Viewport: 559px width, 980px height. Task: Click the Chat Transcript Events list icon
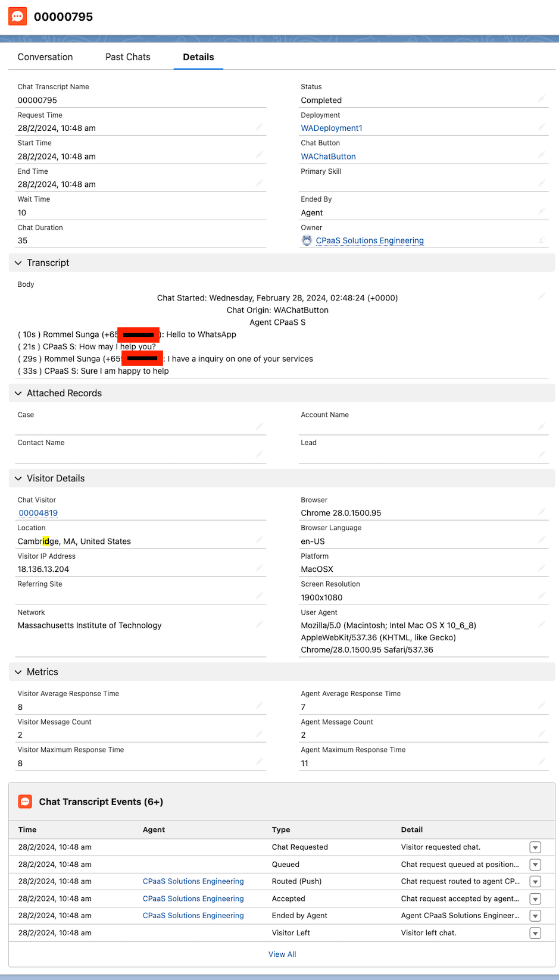(x=25, y=801)
